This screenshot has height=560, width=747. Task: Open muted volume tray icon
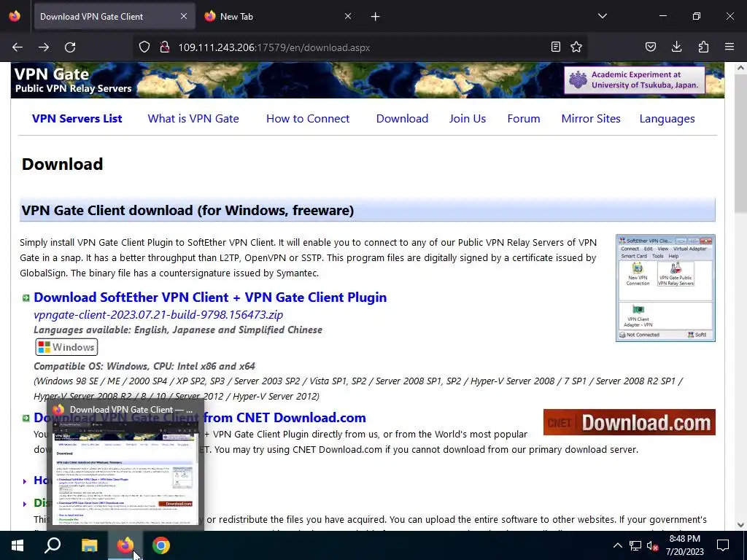[653, 545]
